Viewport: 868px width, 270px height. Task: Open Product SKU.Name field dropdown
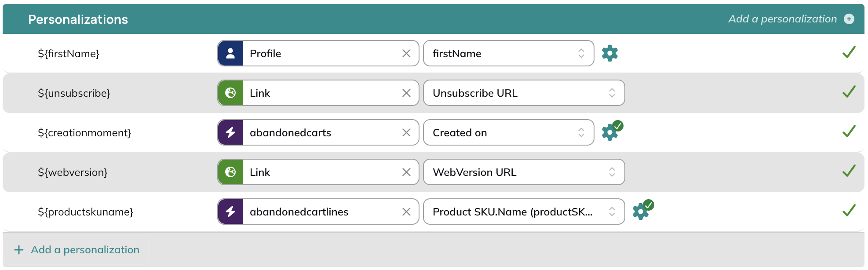(524, 212)
